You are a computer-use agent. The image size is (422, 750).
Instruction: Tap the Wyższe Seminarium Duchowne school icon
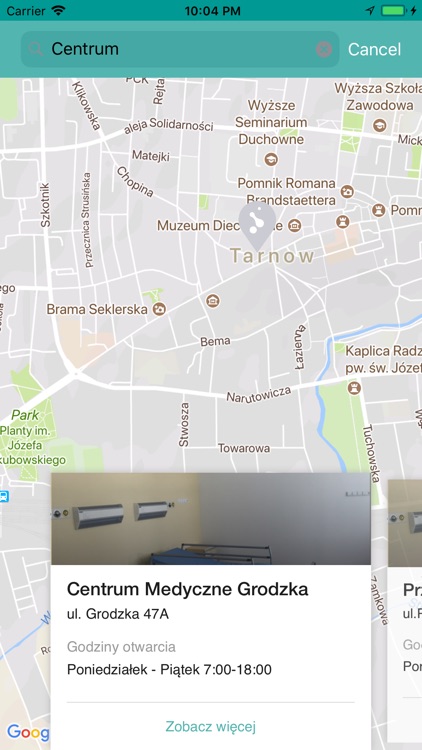click(271, 158)
